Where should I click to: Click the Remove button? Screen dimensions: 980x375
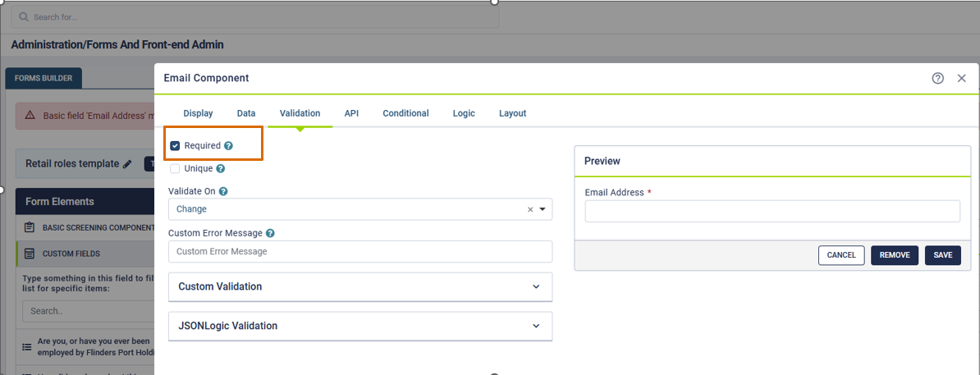[x=894, y=255]
